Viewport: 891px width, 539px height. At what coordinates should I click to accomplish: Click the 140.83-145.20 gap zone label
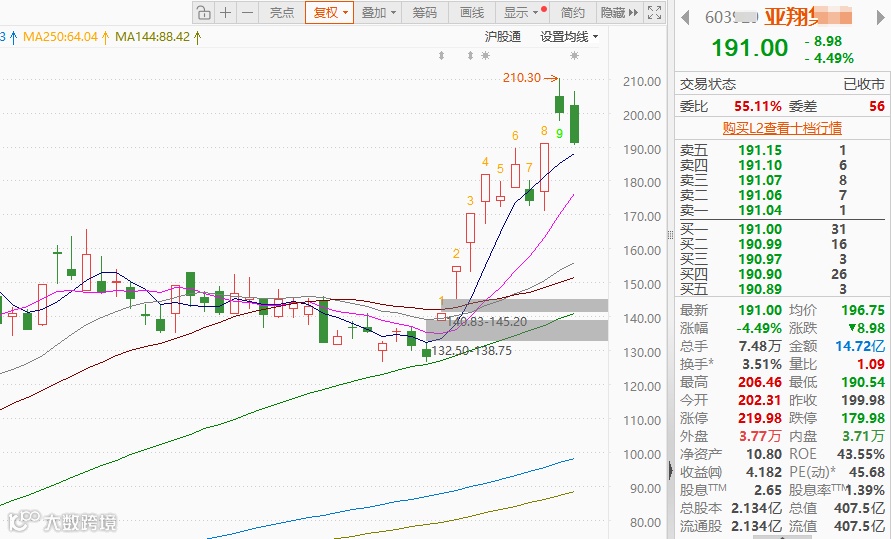(487, 321)
